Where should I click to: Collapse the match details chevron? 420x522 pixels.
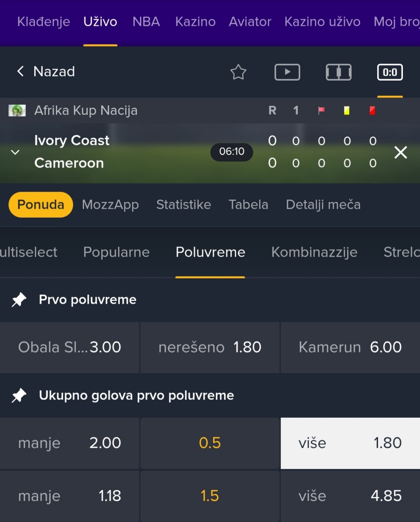(x=15, y=152)
